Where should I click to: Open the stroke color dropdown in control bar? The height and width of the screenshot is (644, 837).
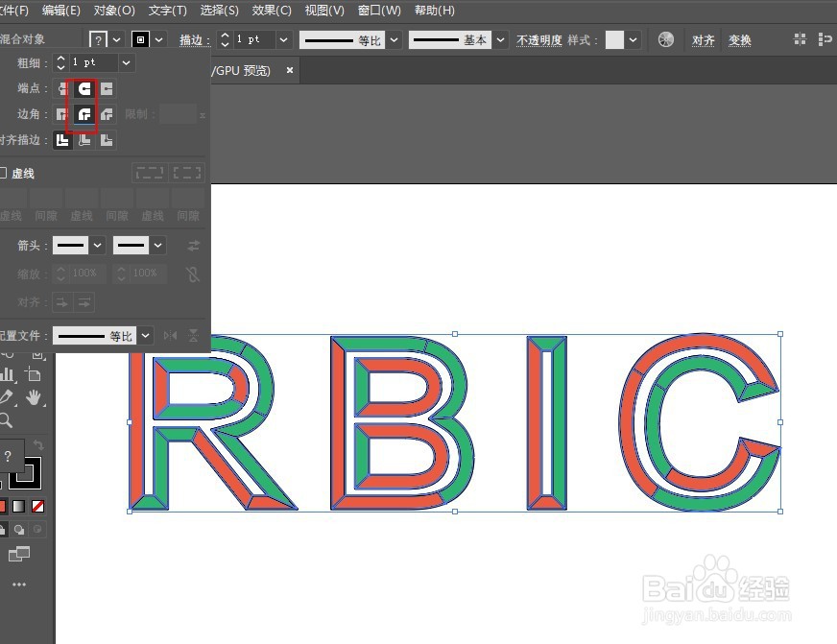159,39
